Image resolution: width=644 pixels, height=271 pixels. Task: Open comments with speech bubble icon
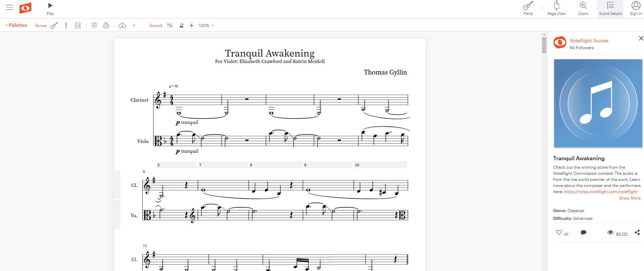click(x=583, y=232)
